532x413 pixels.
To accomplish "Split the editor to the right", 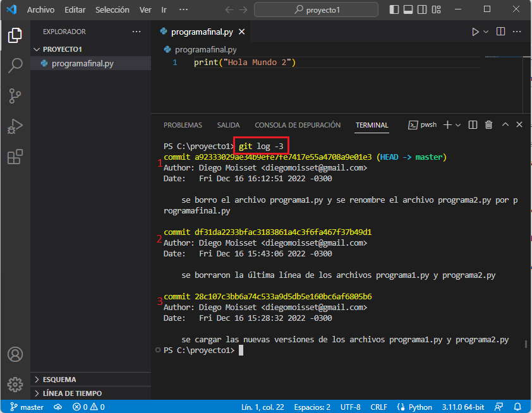I will [x=501, y=32].
